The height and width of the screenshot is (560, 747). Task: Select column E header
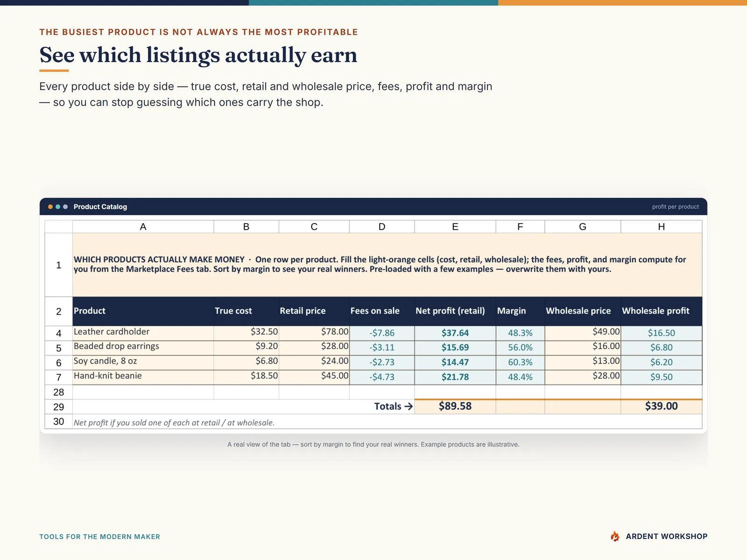pyautogui.click(x=455, y=227)
